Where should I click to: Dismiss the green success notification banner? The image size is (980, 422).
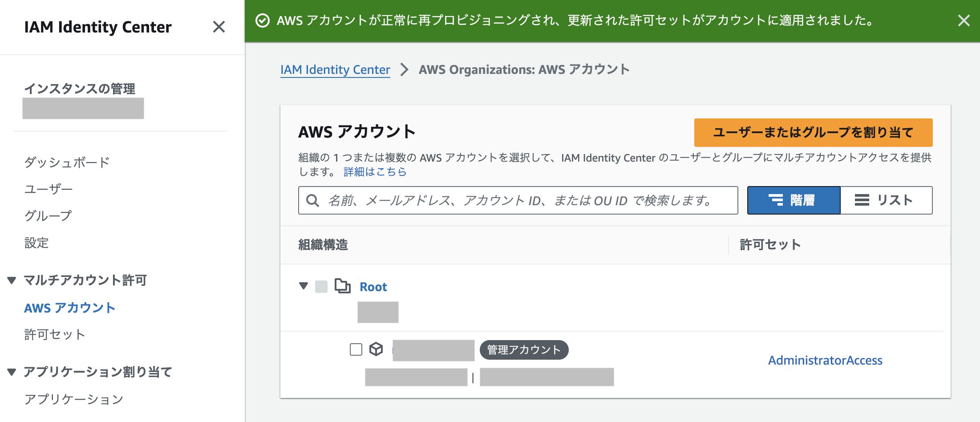(964, 20)
